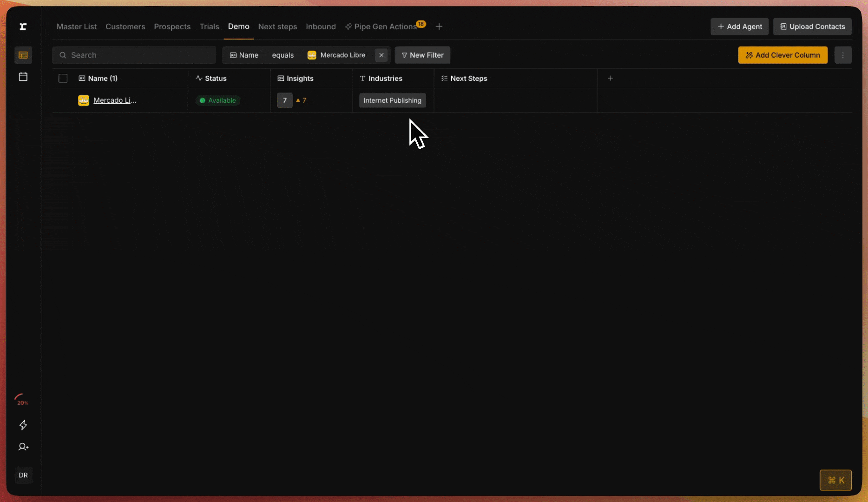The image size is (868, 502).
Task: Click the lightning bolt icon
Action: [23, 425]
